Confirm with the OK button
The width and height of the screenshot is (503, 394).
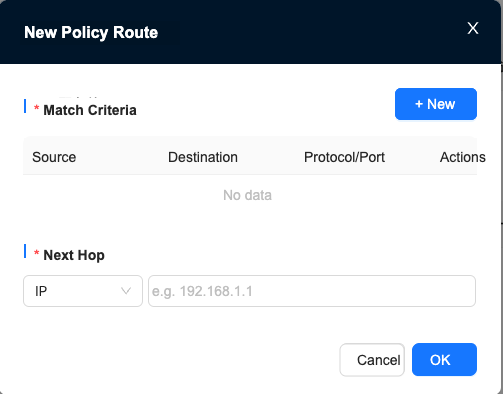coord(444,360)
